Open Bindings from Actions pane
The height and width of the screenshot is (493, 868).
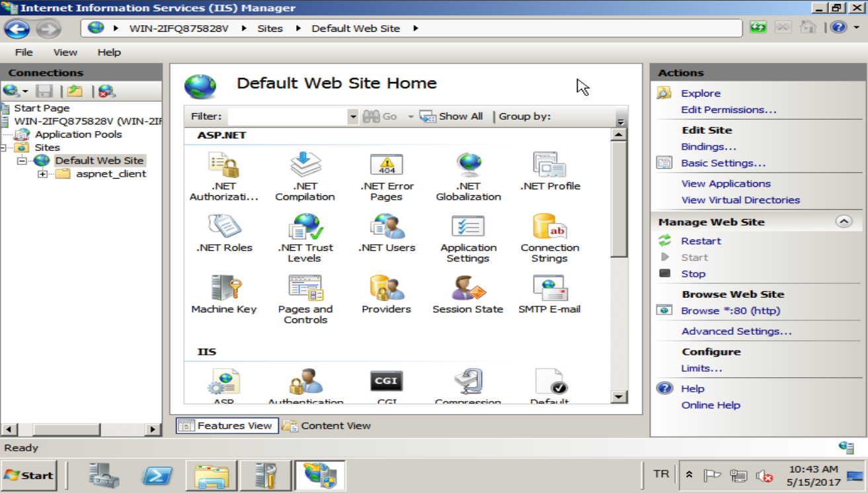[709, 147]
